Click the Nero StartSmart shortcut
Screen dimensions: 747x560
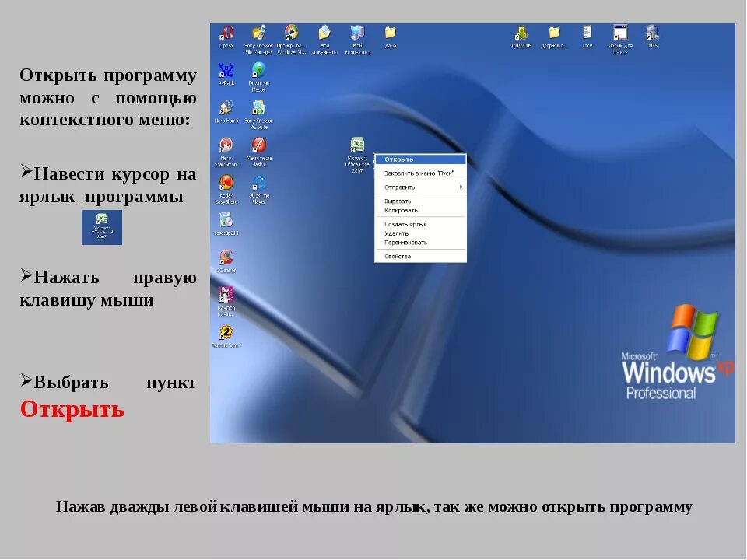tap(226, 152)
